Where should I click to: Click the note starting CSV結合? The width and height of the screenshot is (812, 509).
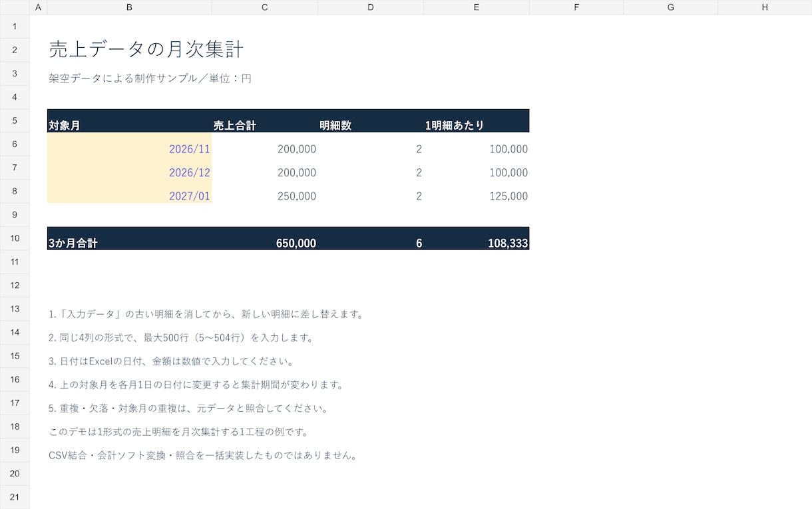[x=204, y=456]
